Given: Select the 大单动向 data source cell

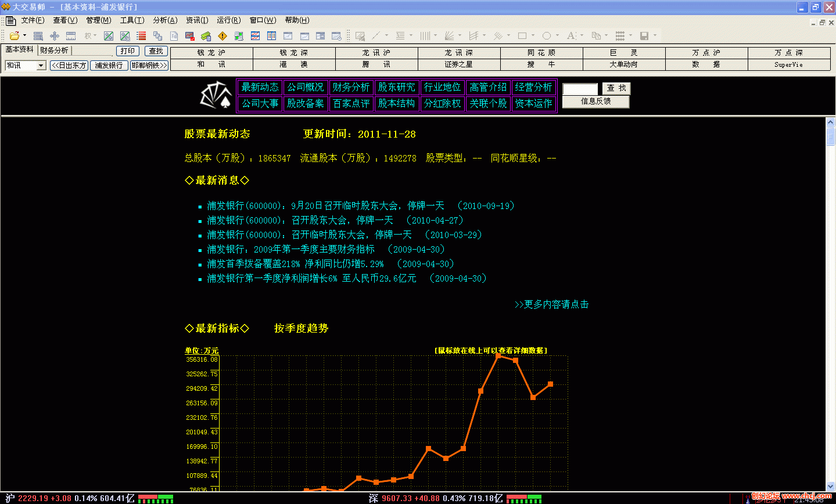Looking at the screenshot, I should coord(624,64).
